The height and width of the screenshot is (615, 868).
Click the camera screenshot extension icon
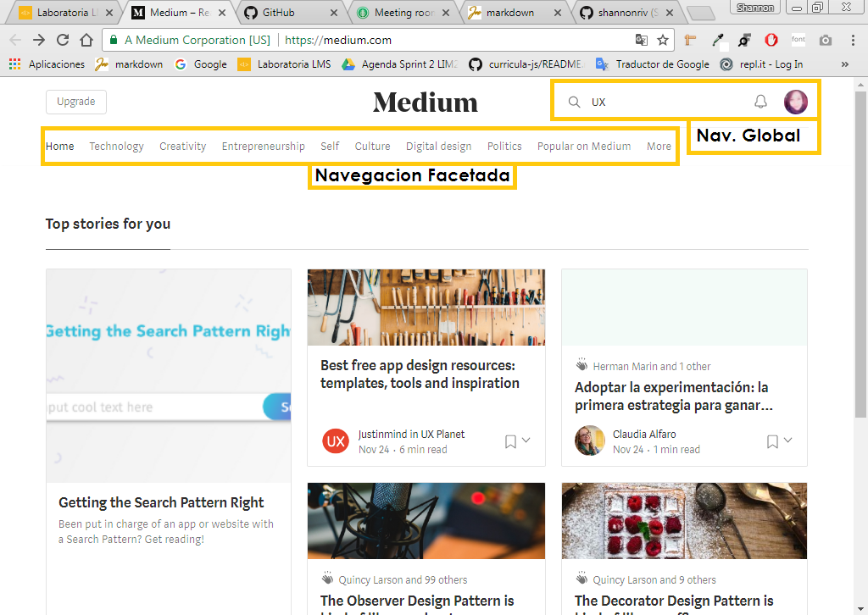click(826, 40)
